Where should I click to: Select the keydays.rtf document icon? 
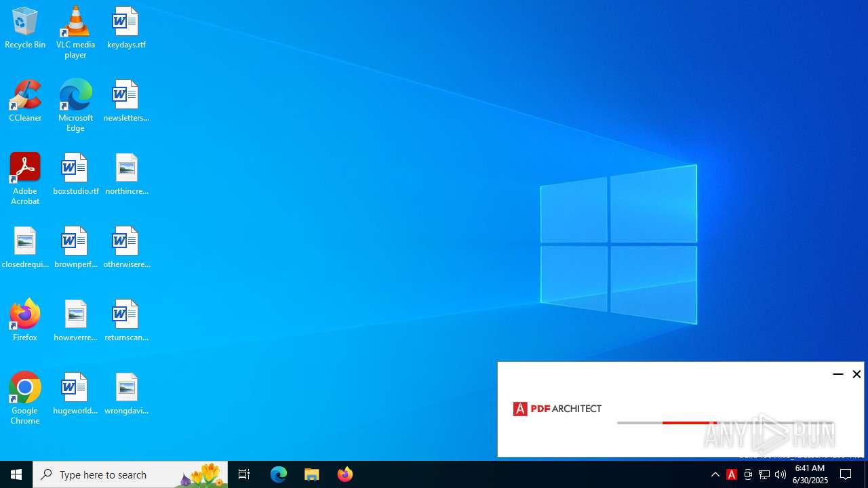126,28
